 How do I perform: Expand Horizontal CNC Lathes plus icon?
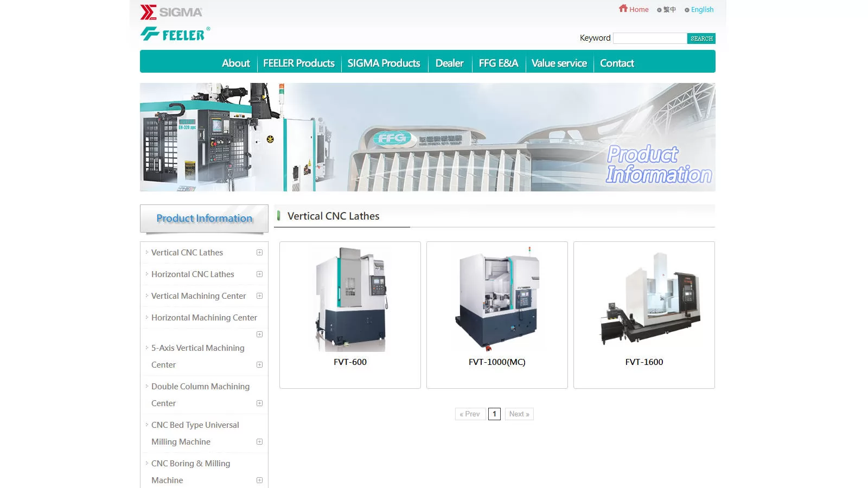pyautogui.click(x=259, y=274)
